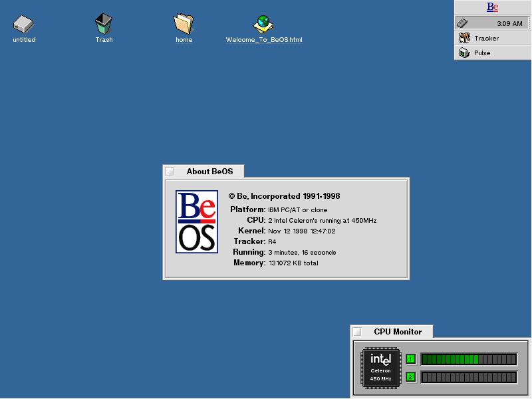Screen dimensions: 532x399
Task: Toggle CPU 1 on or off
Action: [x=411, y=359]
